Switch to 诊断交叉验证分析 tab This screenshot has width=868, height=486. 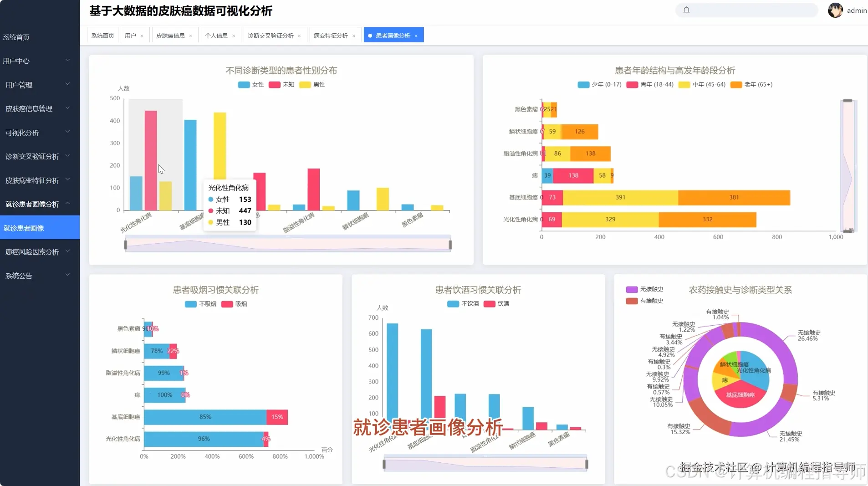point(271,35)
